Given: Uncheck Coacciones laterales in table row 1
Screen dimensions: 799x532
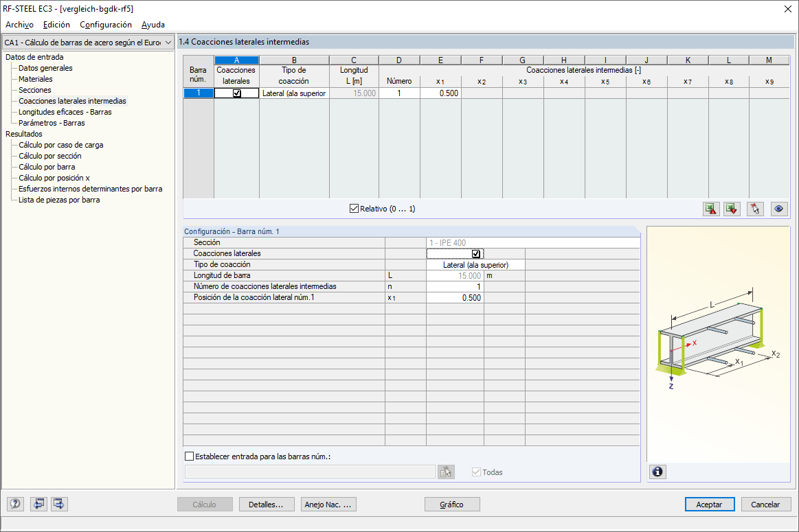Looking at the screenshot, I should (x=236, y=93).
